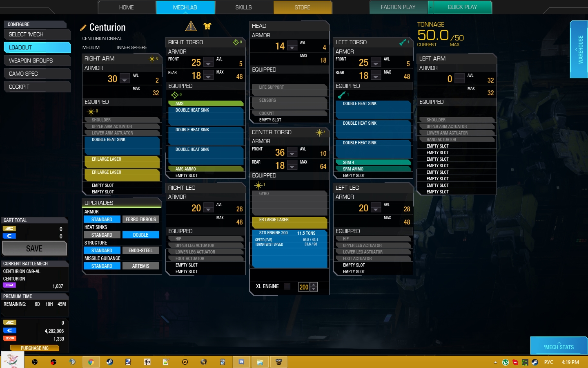Viewport: 588px width, 368px height.
Task: Select Ferro Fibrous armor upgrade
Action: coord(141,220)
